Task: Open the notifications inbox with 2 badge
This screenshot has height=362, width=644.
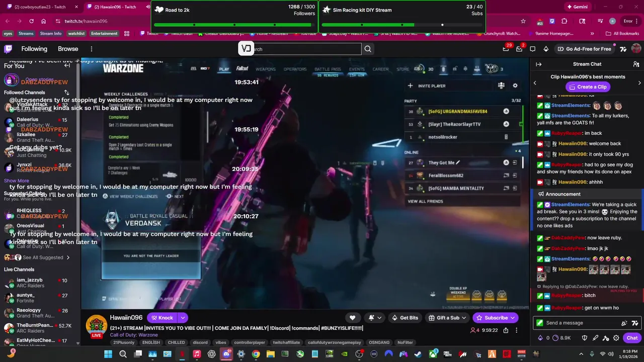Action: (x=520, y=49)
